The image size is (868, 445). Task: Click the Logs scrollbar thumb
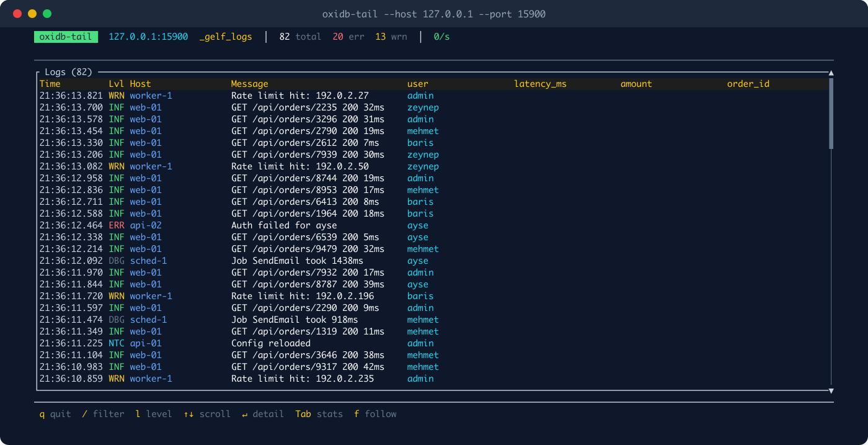coord(831,113)
